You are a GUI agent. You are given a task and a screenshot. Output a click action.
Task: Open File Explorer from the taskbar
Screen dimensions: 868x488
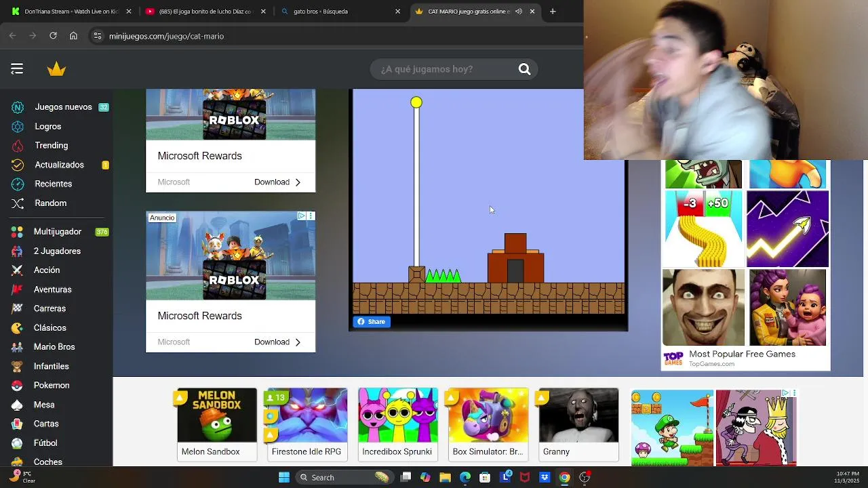click(x=446, y=477)
